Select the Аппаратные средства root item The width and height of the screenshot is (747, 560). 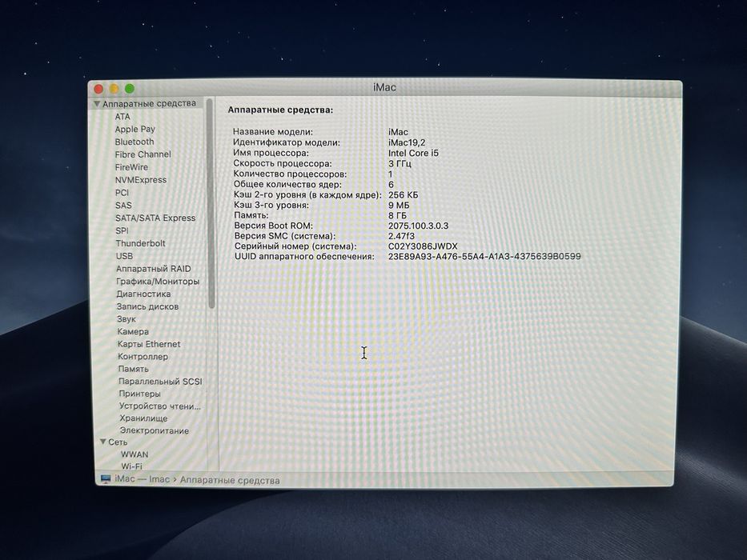click(x=149, y=103)
